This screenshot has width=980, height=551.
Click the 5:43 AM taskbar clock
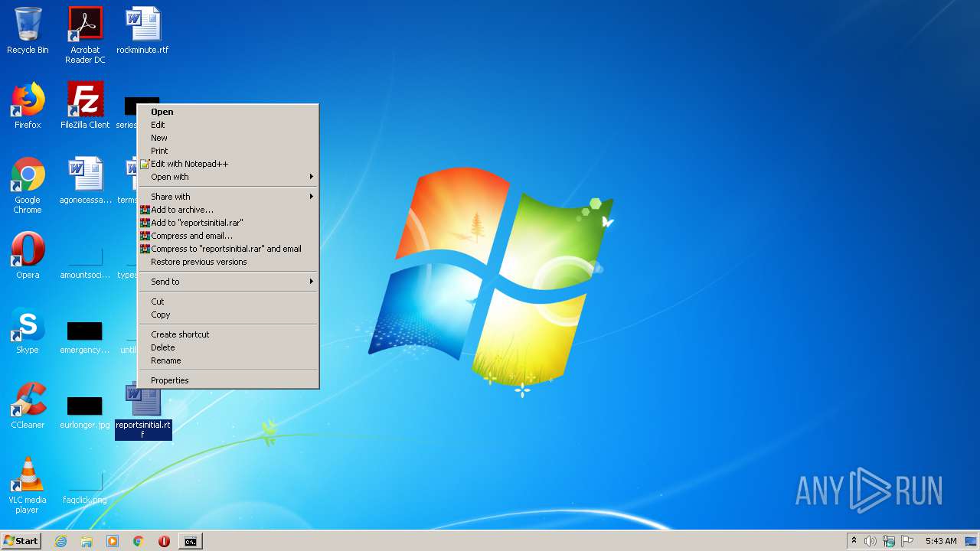click(x=940, y=541)
